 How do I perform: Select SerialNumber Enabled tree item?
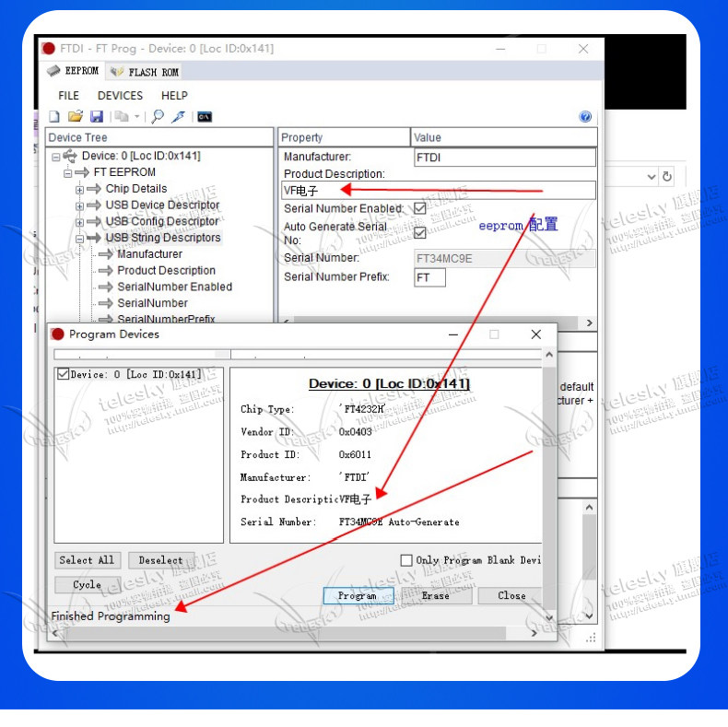[174, 287]
